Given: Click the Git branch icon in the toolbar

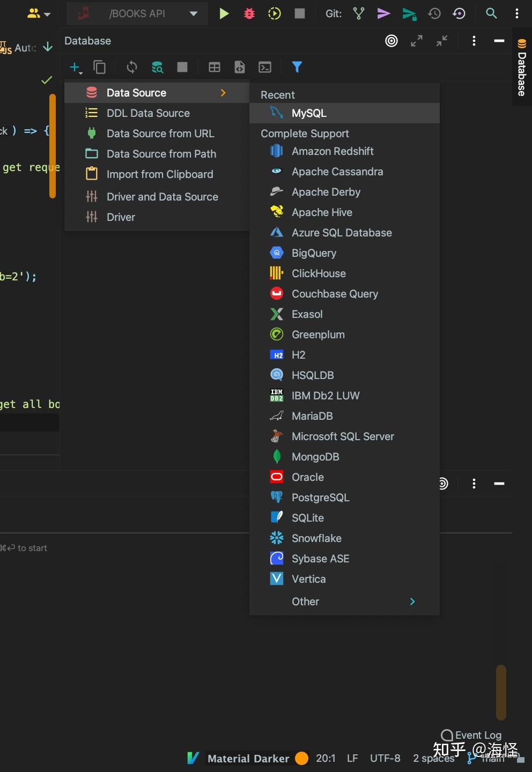Looking at the screenshot, I should point(358,13).
